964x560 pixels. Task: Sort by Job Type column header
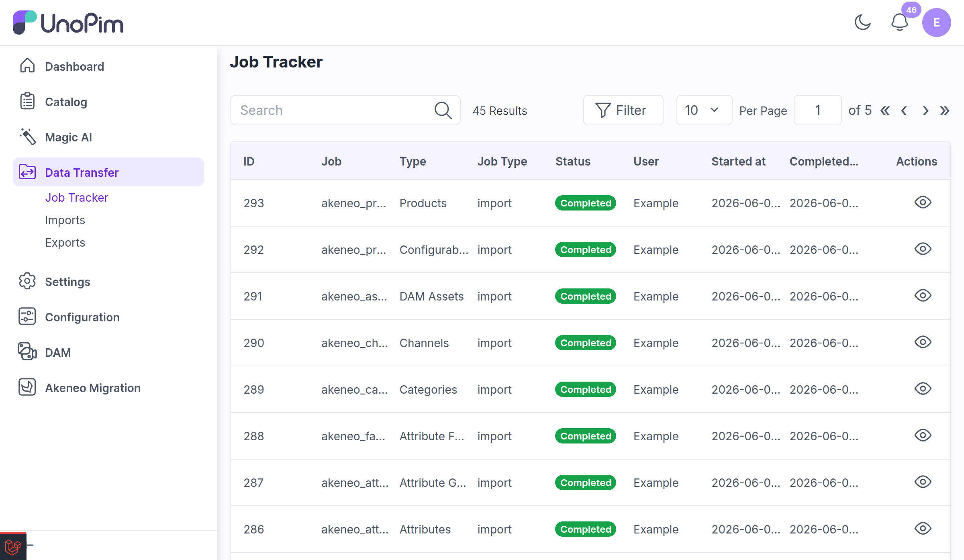[x=502, y=161]
